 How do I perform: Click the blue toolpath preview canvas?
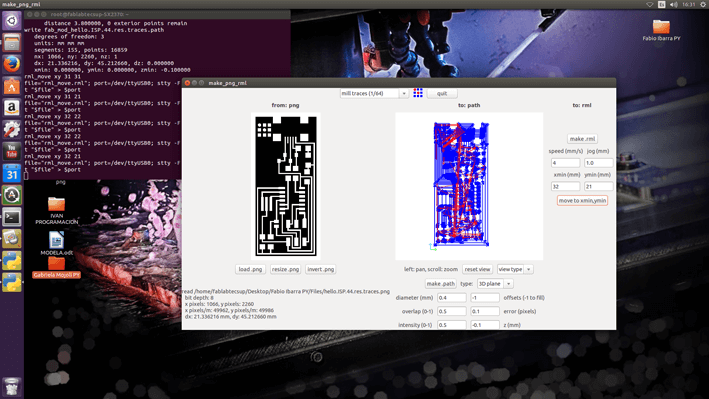tap(469, 186)
